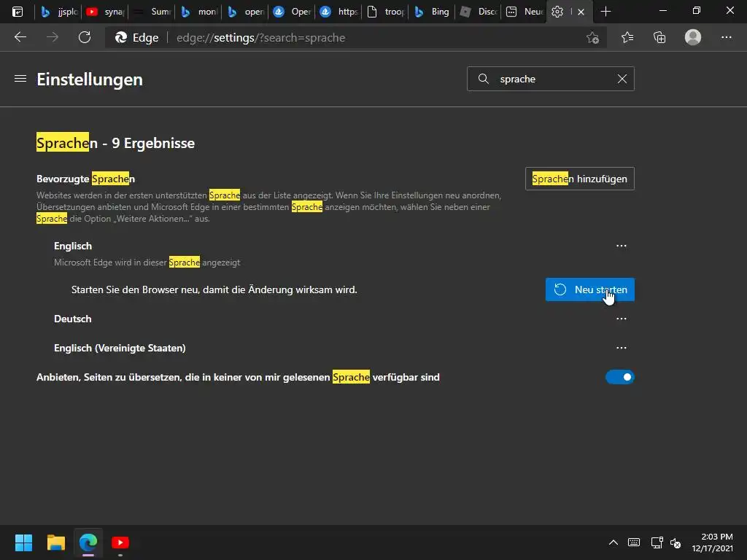Select the Deutsch language entry
The width and height of the screenshot is (747, 560).
point(72,319)
